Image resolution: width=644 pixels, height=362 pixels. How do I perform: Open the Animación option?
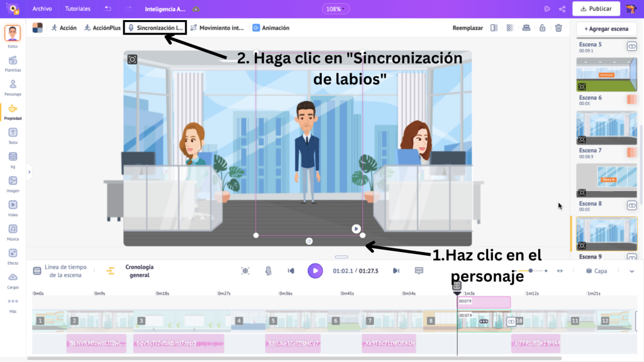[x=271, y=28]
